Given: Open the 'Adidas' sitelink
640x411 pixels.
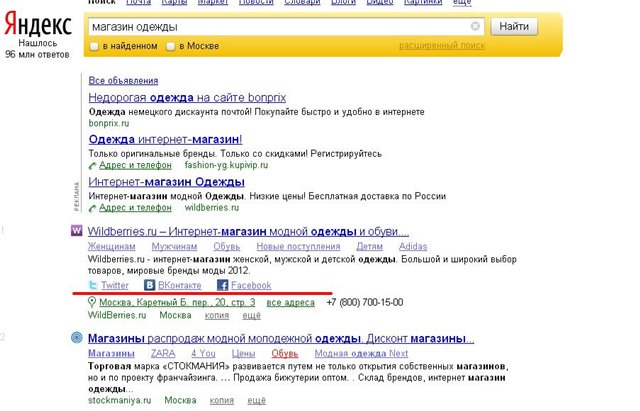Looking at the screenshot, I should pyautogui.click(x=413, y=247).
